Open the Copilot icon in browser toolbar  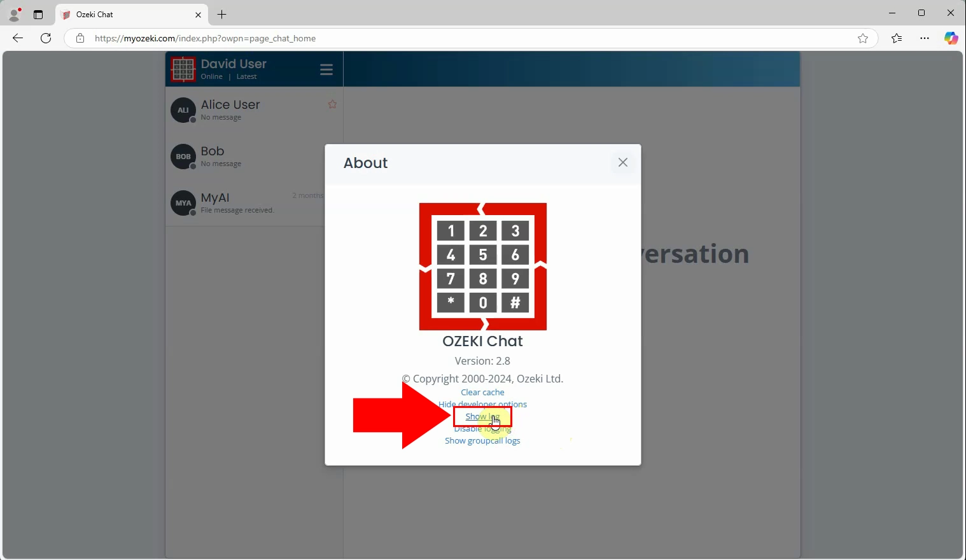click(x=951, y=38)
